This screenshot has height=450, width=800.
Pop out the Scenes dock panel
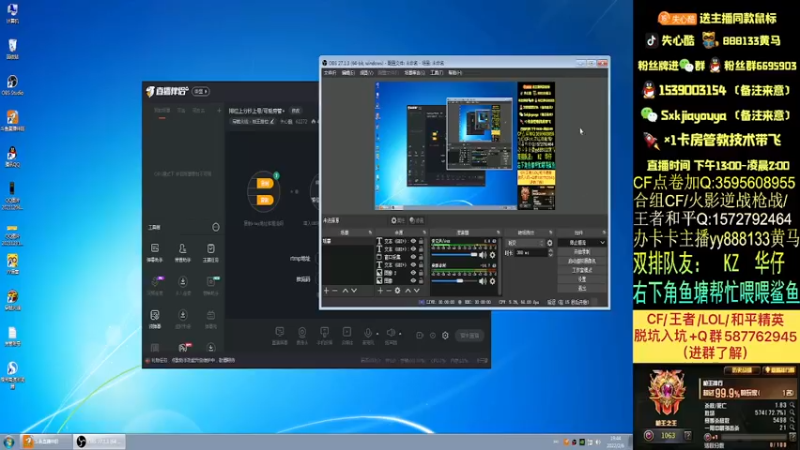pyautogui.click(x=370, y=233)
